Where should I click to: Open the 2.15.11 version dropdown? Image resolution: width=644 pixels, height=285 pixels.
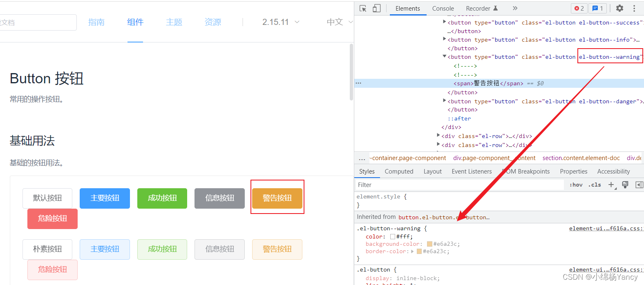coord(281,22)
